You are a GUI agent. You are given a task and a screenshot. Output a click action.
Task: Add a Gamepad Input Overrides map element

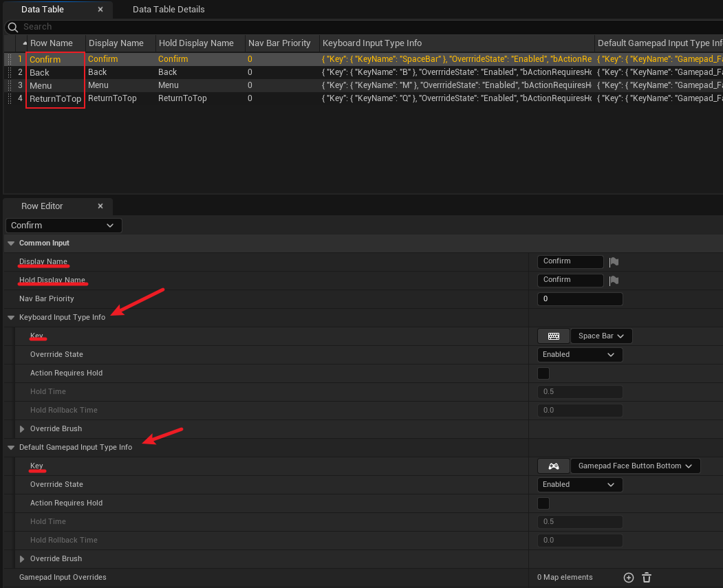point(629,578)
